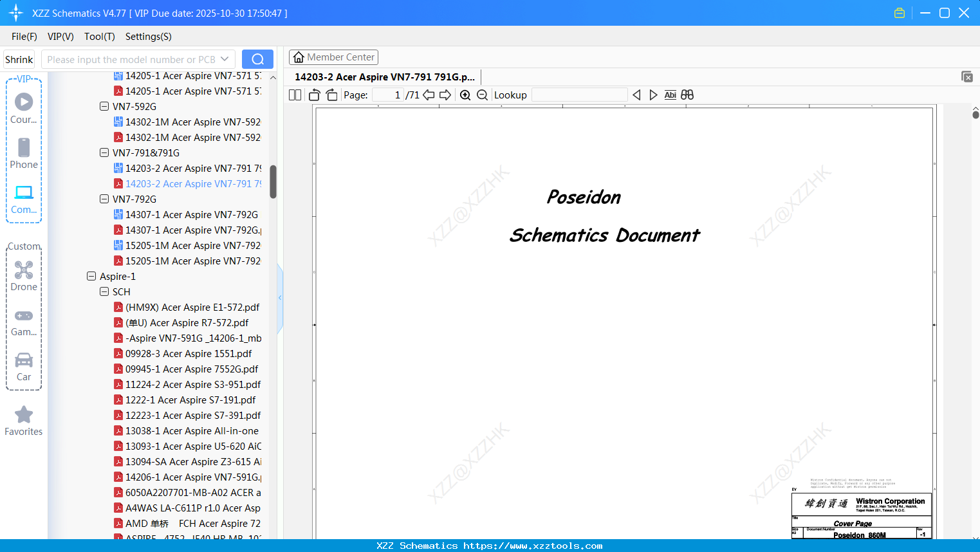Go to the previous page
980x552 pixels.
click(x=429, y=95)
